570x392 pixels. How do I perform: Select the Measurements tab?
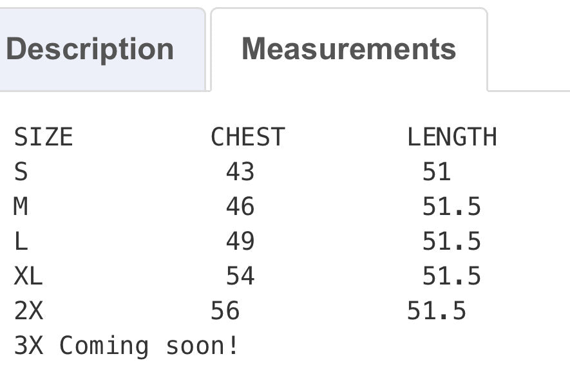coord(348,50)
